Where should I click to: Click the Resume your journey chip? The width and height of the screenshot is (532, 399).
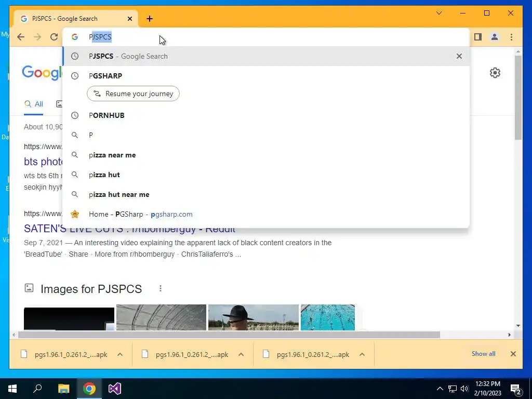click(x=133, y=94)
